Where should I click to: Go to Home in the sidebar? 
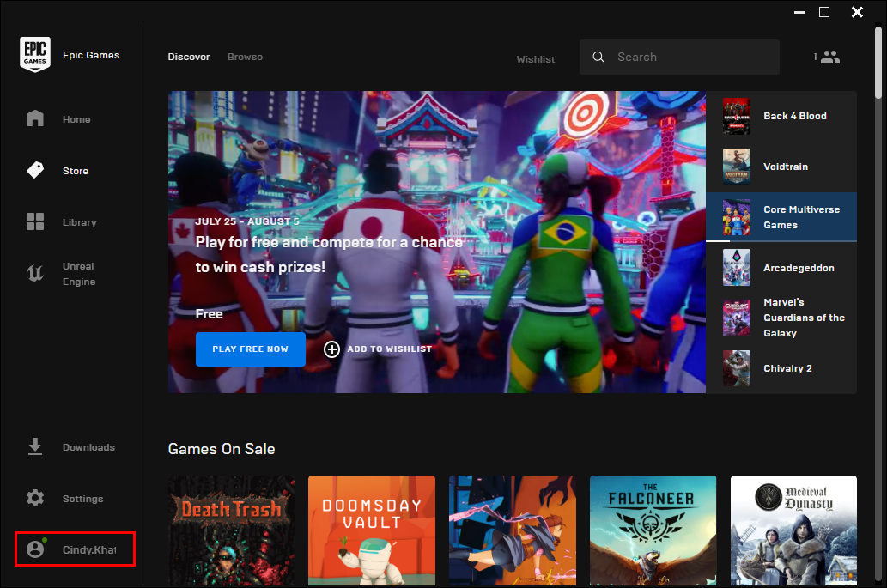tap(76, 119)
